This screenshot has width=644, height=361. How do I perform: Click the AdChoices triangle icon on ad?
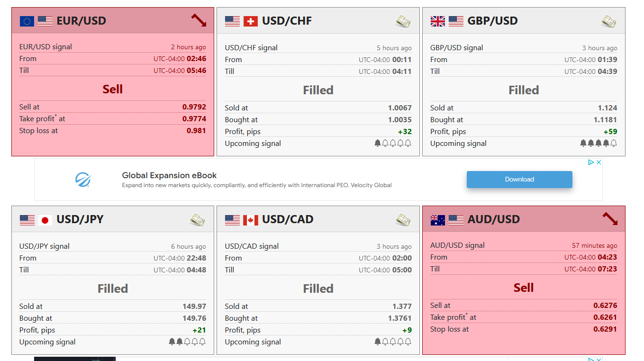[x=591, y=162]
